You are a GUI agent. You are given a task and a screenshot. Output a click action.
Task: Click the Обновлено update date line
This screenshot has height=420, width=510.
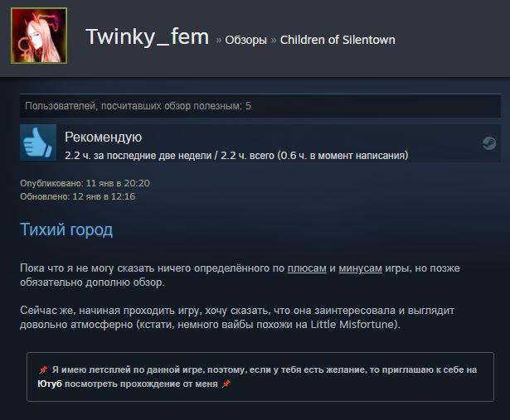pos(78,196)
